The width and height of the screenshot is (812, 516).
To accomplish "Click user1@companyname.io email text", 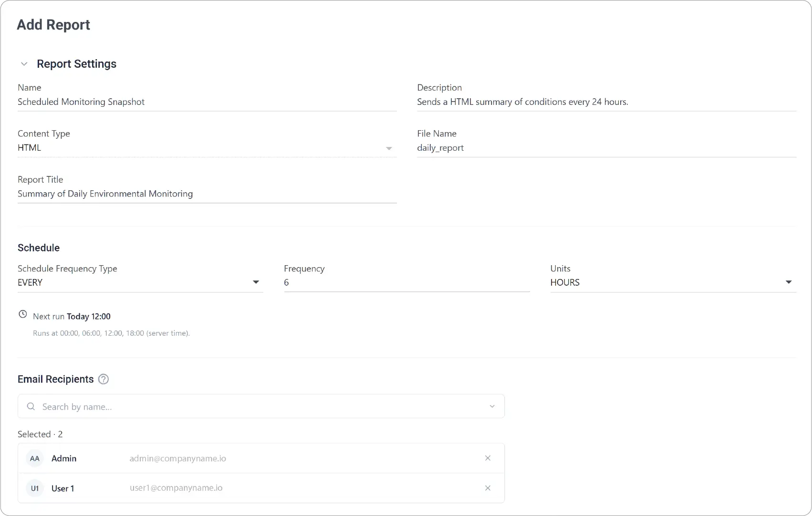I will click(176, 488).
